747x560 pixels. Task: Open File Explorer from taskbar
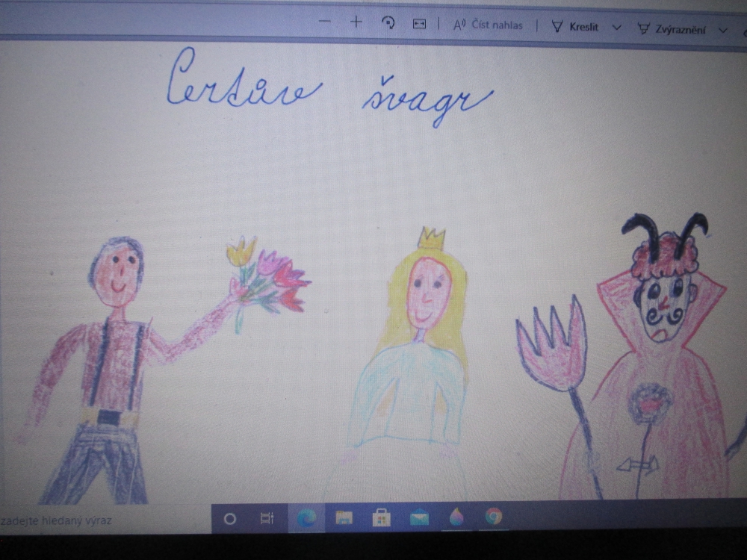(344, 517)
